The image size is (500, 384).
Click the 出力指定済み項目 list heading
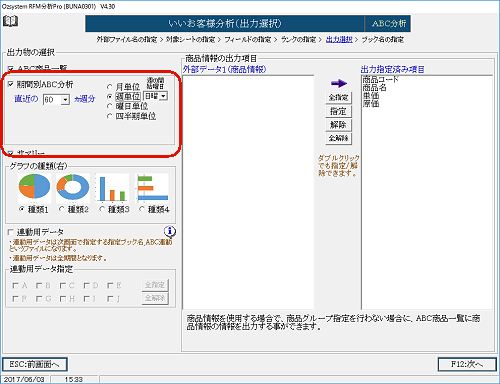pos(393,69)
